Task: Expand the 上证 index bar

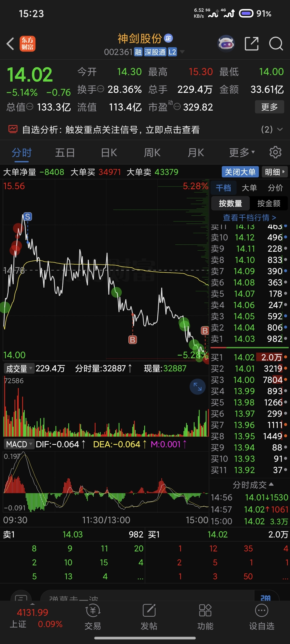Action: (x=32, y=604)
